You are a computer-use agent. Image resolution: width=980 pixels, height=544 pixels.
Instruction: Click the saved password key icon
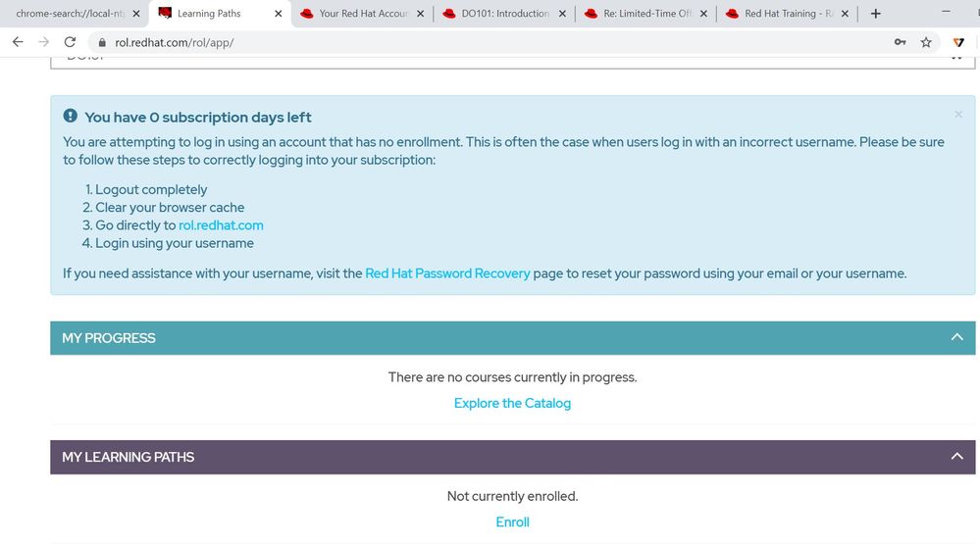[x=900, y=42]
